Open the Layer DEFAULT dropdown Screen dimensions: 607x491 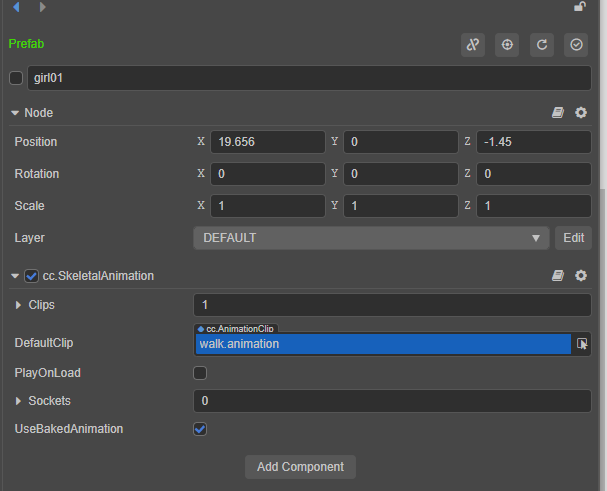click(x=371, y=238)
